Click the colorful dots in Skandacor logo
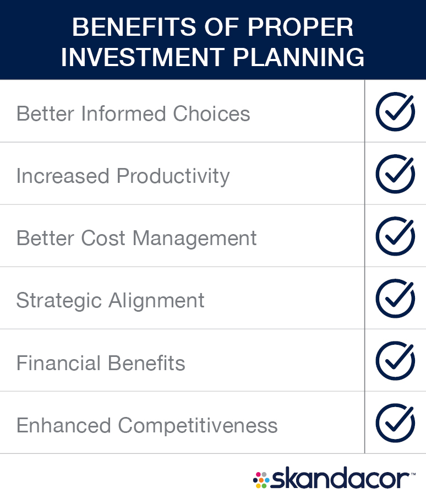Viewport: 426px width, 504px height. point(261,480)
